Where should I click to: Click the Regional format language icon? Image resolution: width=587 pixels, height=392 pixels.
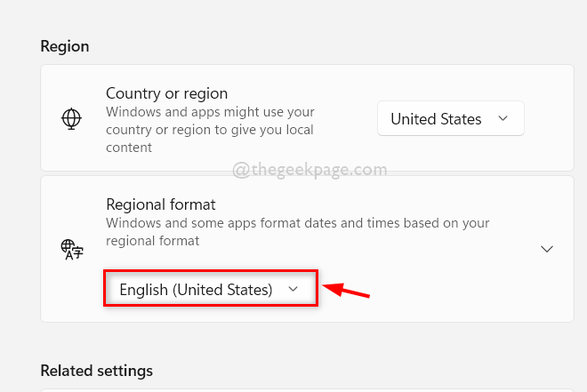[71, 249]
